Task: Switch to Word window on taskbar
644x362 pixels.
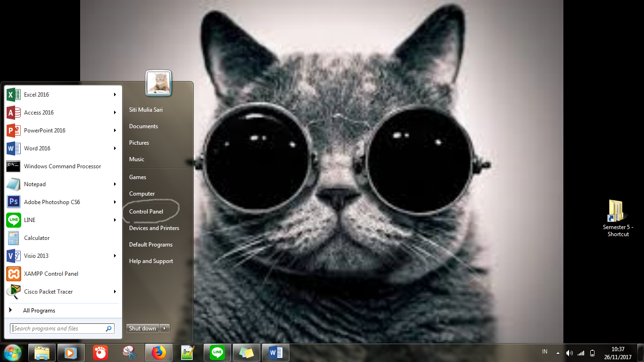Action: coord(276,353)
